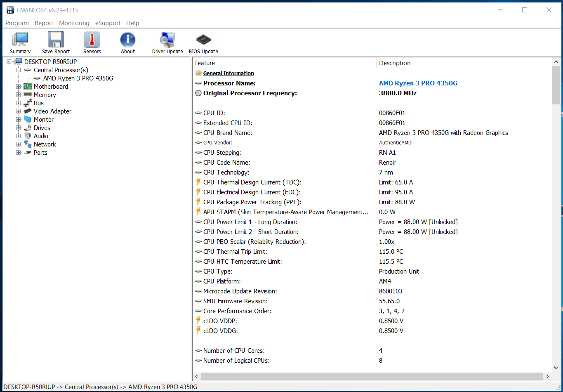The image size is (563, 392).
Task: Click lightning icon next to CPU Thermal Design Current
Action: (x=198, y=182)
